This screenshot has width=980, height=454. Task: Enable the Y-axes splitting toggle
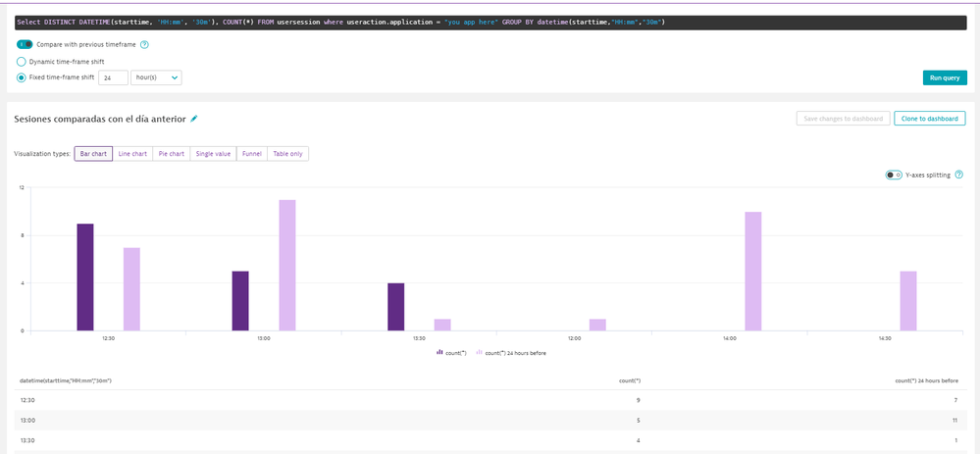pos(894,175)
